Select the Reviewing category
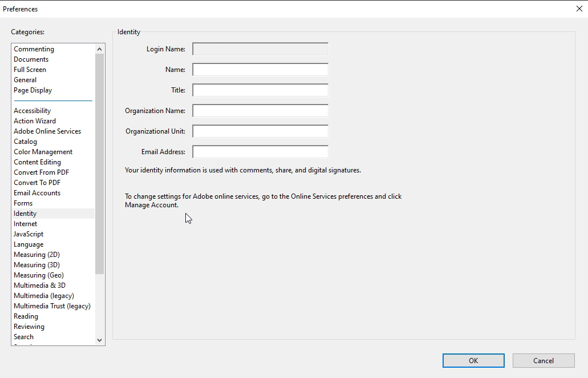The height and width of the screenshot is (378, 588). [x=29, y=326]
